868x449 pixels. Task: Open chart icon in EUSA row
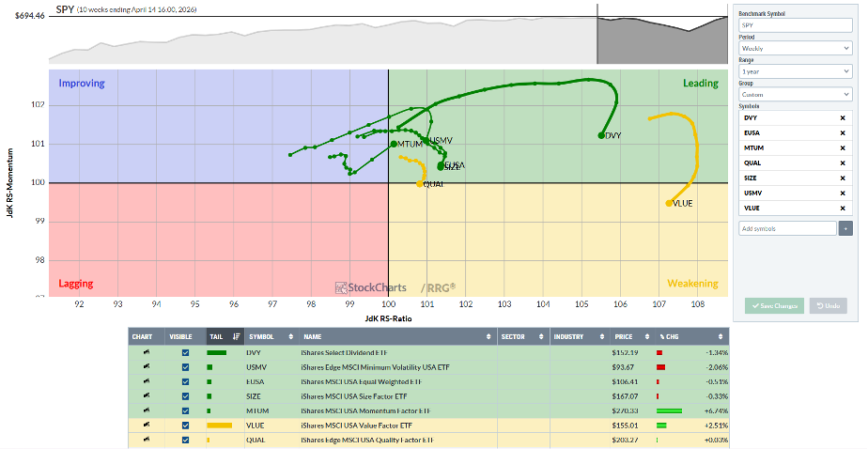147,381
